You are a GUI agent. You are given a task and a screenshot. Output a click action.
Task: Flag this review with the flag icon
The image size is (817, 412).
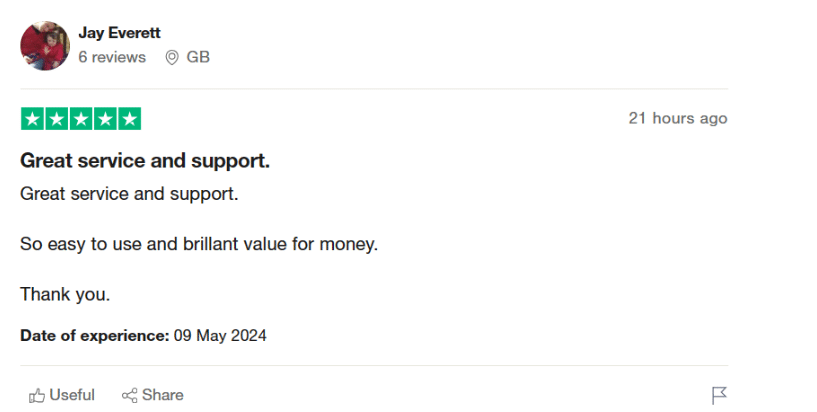pyautogui.click(x=718, y=395)
